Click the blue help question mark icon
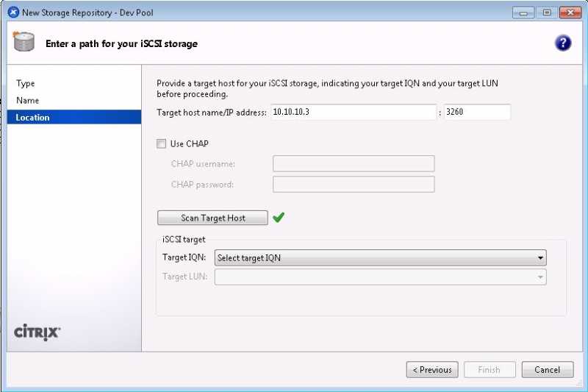 [x=563, y=43]
